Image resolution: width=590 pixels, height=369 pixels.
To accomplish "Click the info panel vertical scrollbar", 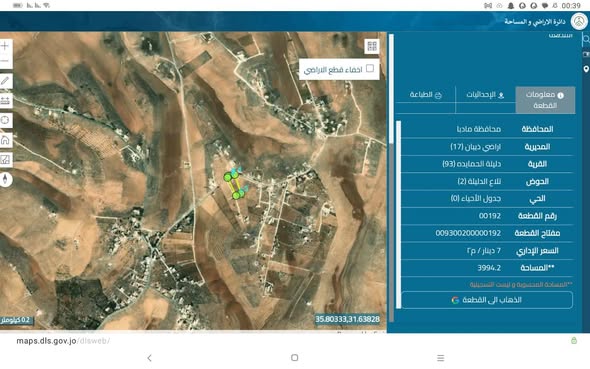I will pos(398,214).
